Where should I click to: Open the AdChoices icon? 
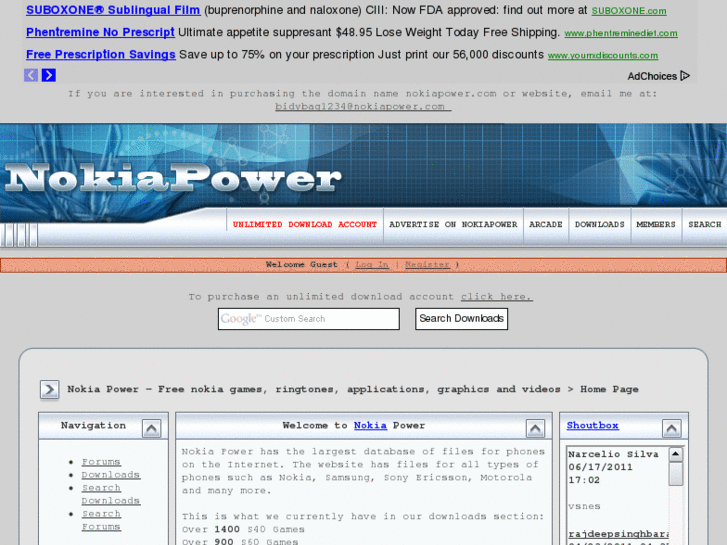(685, 76)
